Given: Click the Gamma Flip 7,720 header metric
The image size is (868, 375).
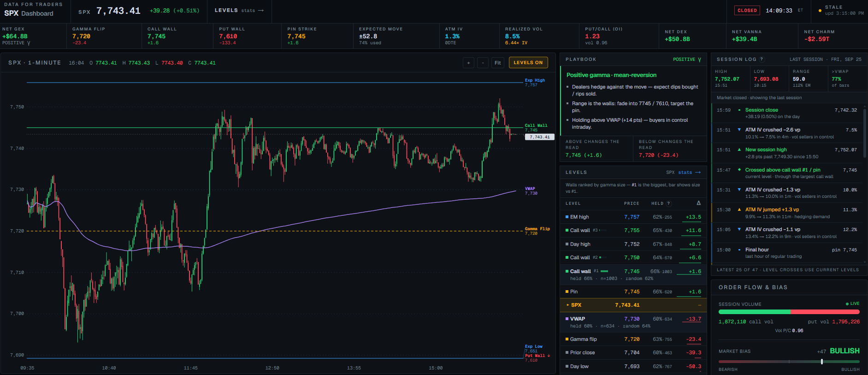Looking at the screenshot, I should tap(104, 36).
